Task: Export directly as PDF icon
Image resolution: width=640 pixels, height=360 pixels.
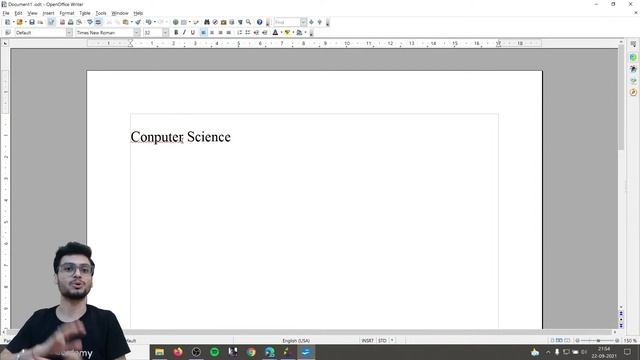Action: pos(62,22)
